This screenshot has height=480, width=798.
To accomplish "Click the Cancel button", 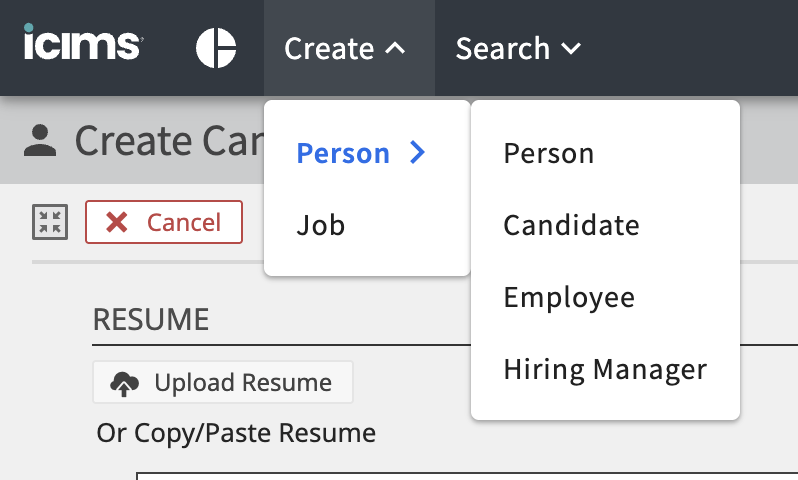I will 164,222.
